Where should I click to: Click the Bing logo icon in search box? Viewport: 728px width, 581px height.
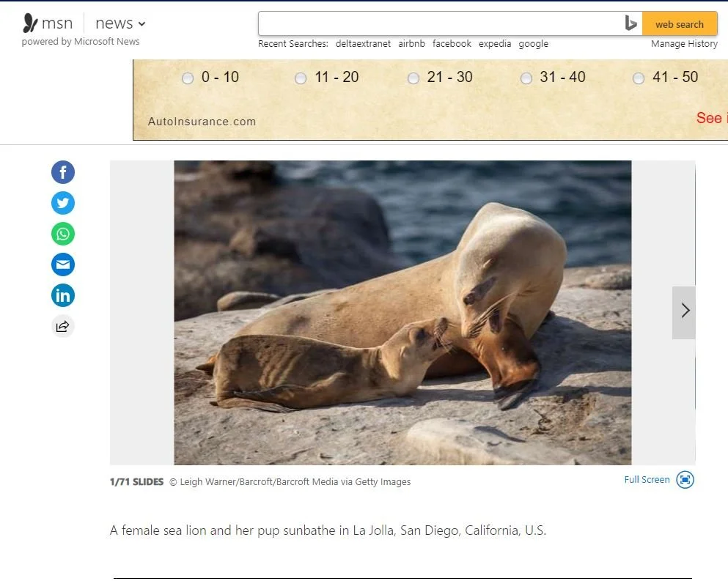630,23
